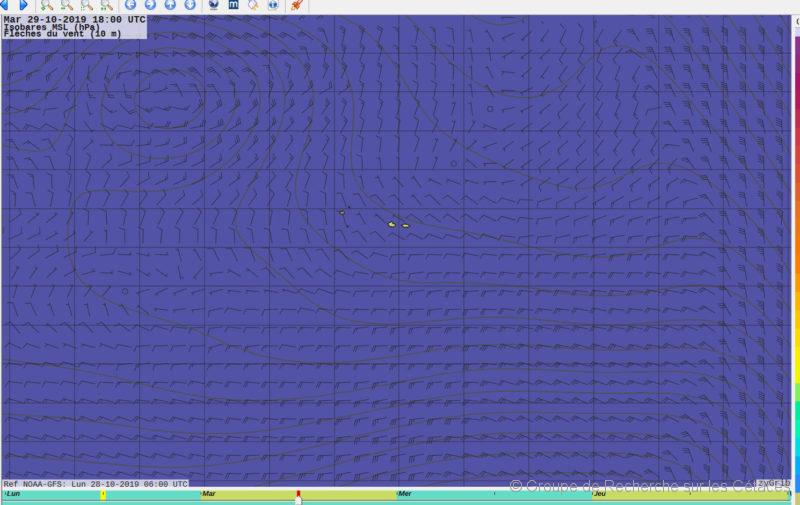
Task: Click the rightmost green magnifier zoom icon
Action: 107,5
